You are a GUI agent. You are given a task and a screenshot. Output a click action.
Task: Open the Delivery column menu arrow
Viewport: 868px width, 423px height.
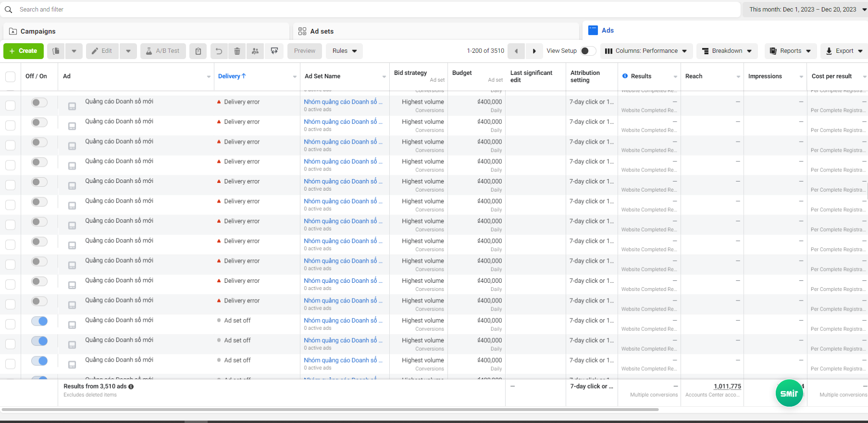coord(295,77)
